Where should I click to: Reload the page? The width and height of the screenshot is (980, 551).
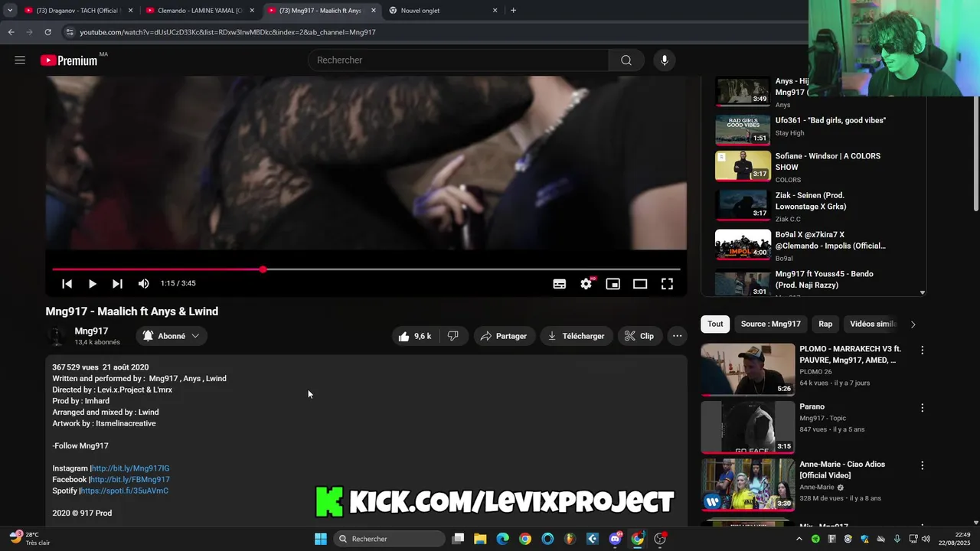[47, 32]
